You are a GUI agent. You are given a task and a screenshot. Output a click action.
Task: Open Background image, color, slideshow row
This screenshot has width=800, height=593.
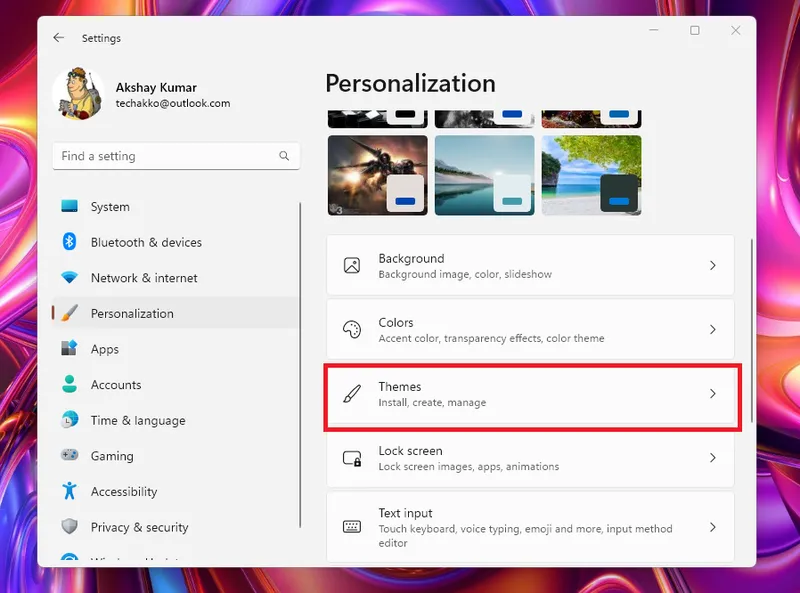coord(530,265)
